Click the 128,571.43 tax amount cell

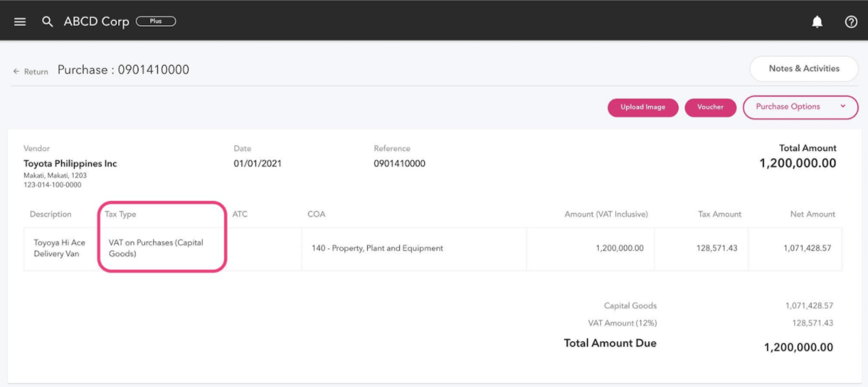coord(716,248)
